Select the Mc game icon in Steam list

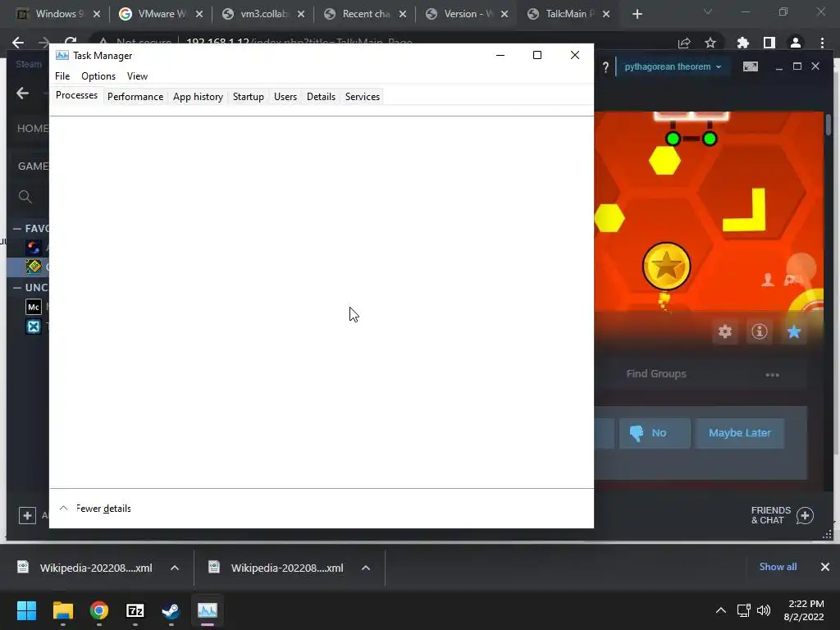pos(33,307)
